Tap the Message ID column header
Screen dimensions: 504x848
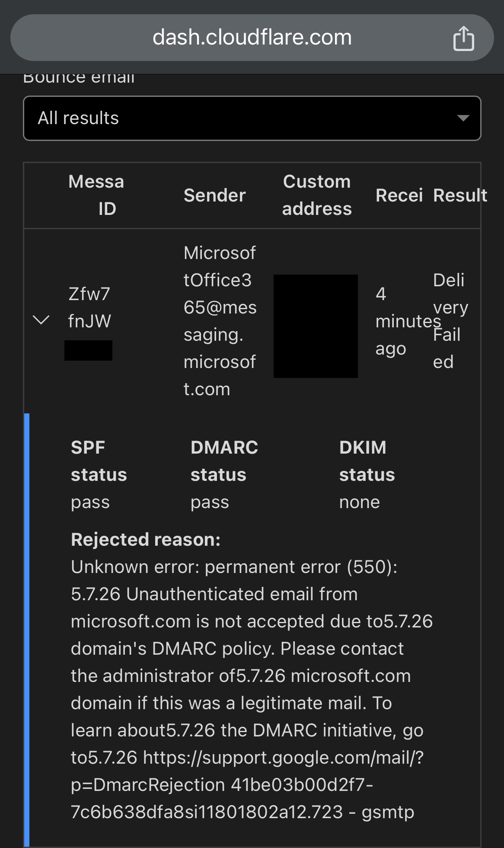96,195
